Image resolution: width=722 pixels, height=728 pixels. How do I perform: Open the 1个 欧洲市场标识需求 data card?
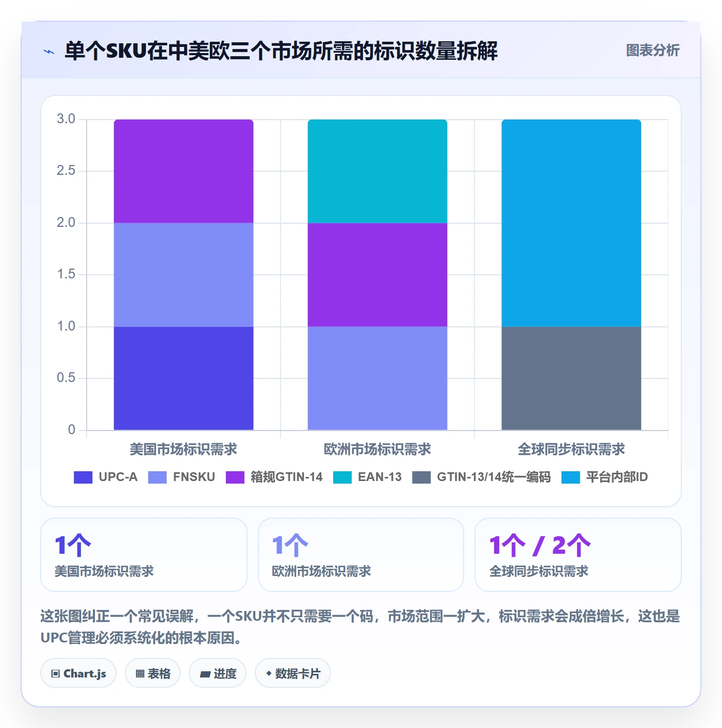pos(361,555)
